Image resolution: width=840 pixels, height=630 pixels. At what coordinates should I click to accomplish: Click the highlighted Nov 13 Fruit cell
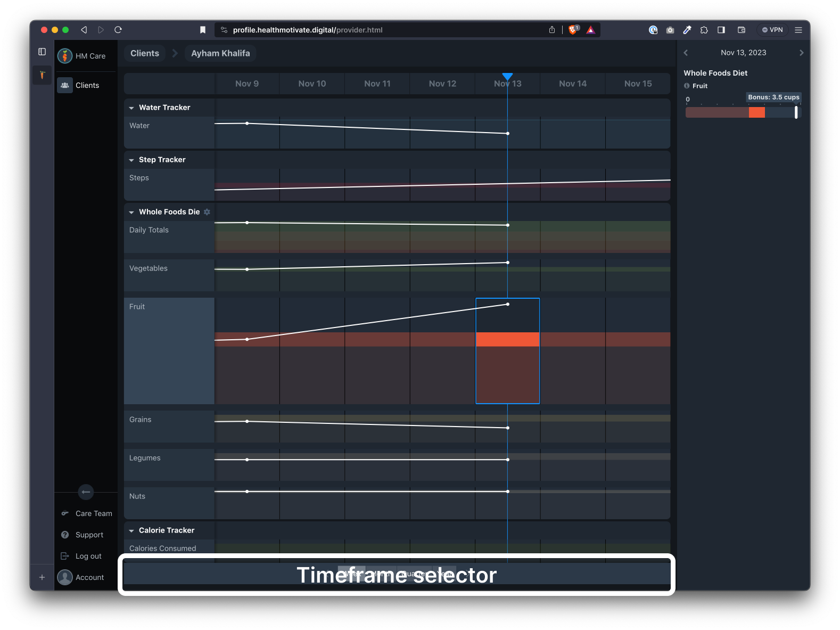coord(508,351)
